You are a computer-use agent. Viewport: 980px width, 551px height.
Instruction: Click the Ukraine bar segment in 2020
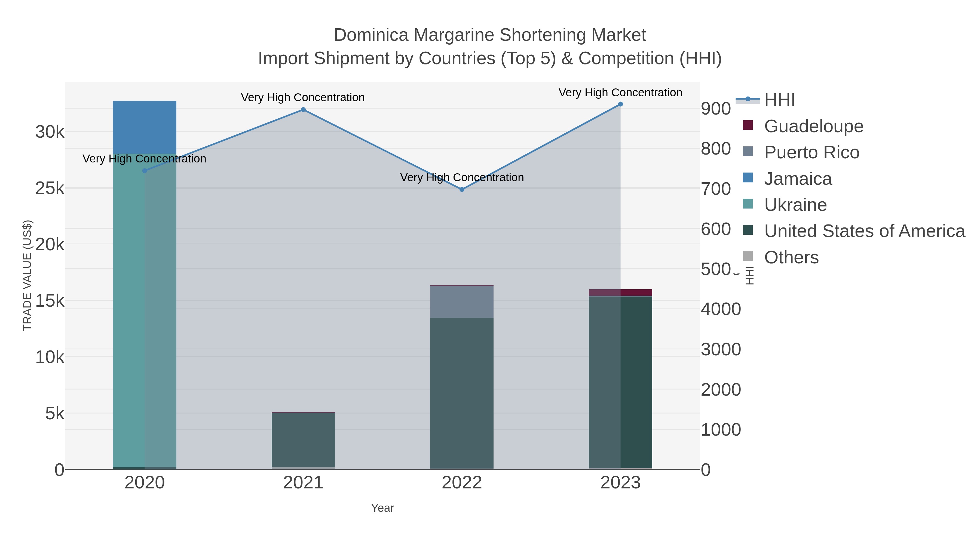point(145,310)
